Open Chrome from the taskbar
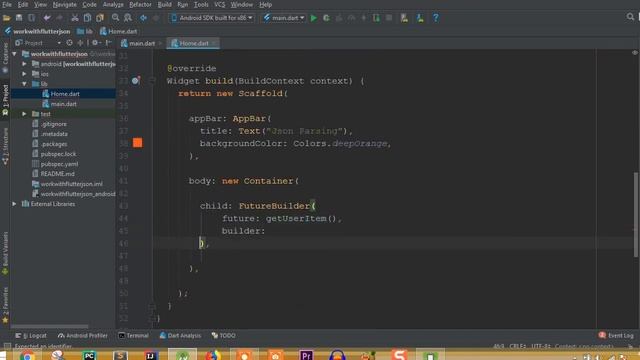Viewport: 640px width, 360px height. pyautogui.click(x=27, y=356)
